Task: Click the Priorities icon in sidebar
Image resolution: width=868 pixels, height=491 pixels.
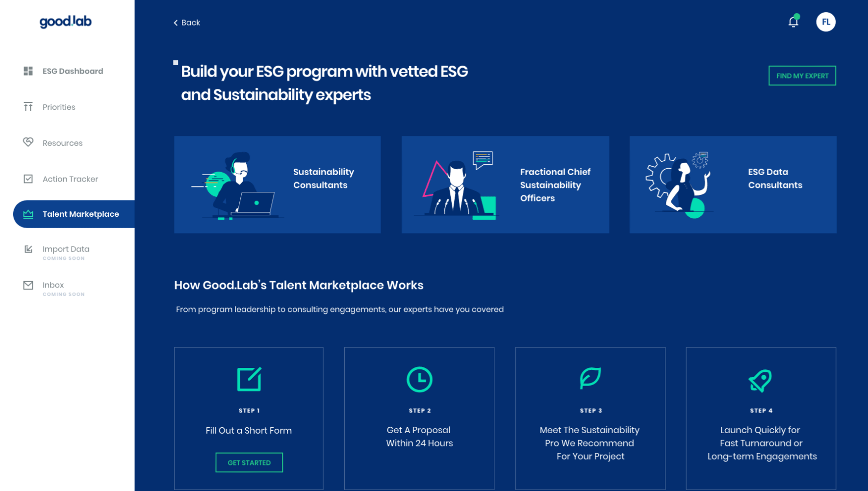Action: [28, 107]
